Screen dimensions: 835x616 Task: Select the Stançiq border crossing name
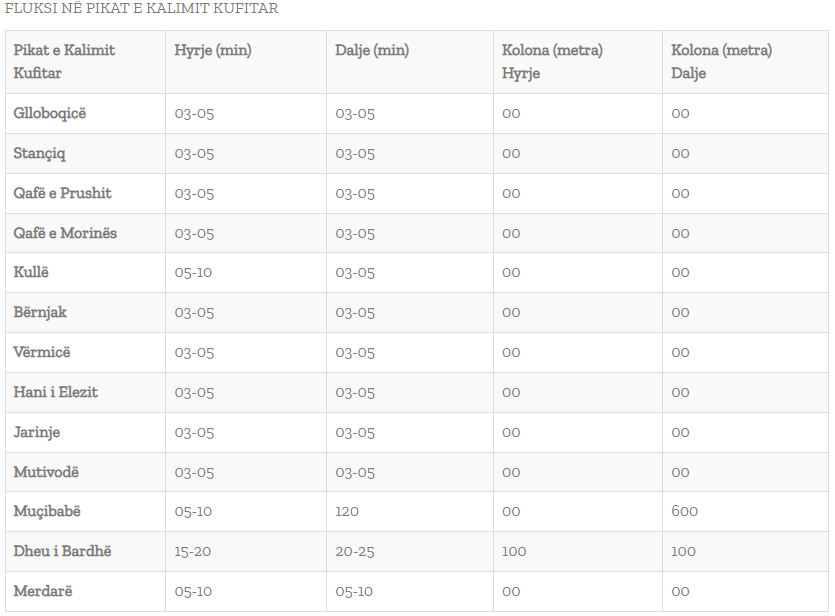coord(39,154)
